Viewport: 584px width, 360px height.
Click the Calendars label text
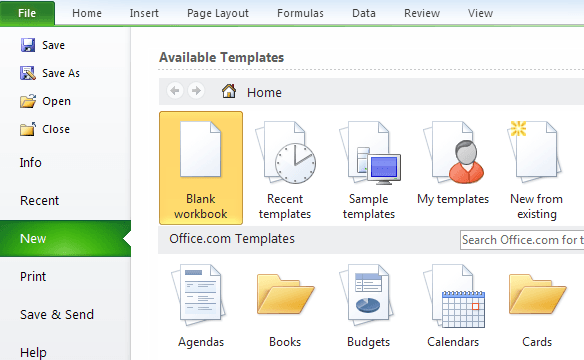pyautogui.click(x=453, y=342)
